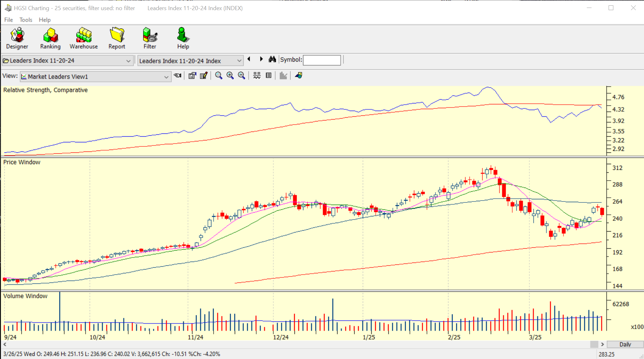Viewport: 644px width, 359px height.
Task: Go to next security arrow
Action: pyautogui.click(x=261, y=59)
